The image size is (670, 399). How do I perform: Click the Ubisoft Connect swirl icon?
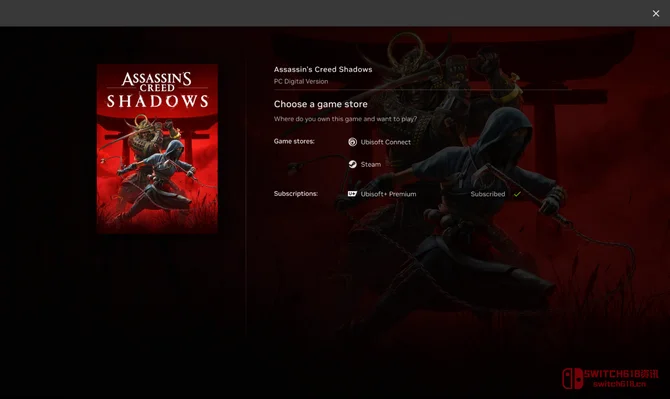(x=352, y=142)
